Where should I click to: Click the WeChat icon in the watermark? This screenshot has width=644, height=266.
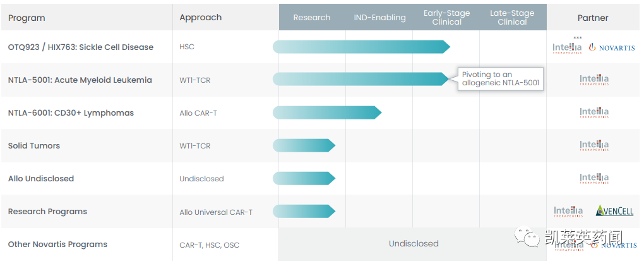click(x=526, y=237)
